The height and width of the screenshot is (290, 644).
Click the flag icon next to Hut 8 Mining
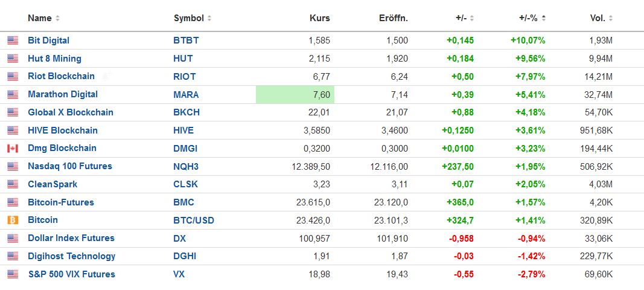point(13,59)
